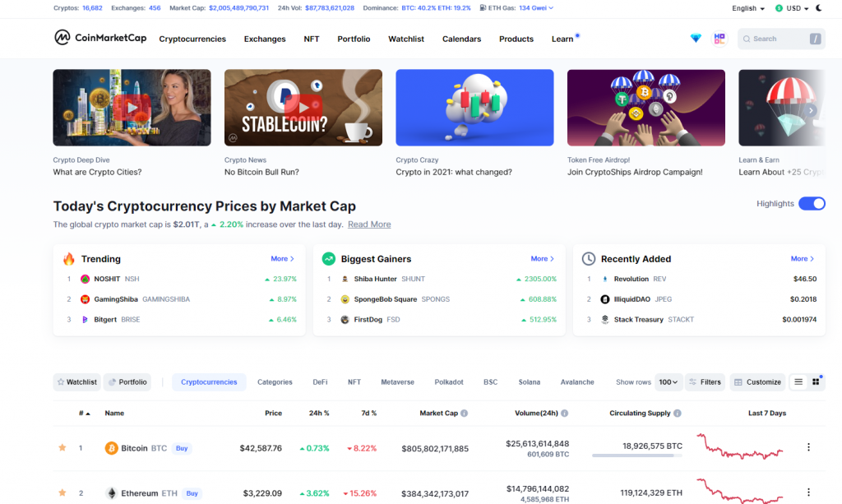Toggle Bitcoin watchlist star

[x=62, y=447]
